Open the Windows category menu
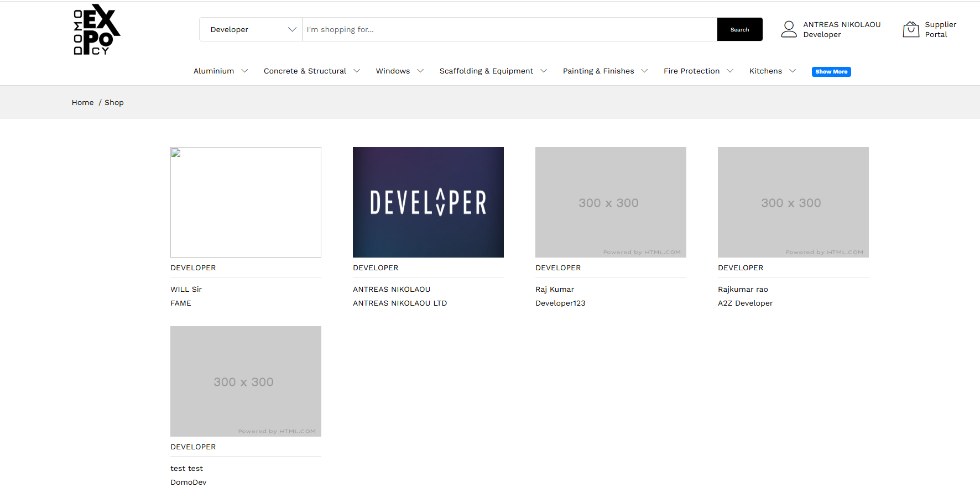Screen dimensions: 980x498 (x=393, y=71)
